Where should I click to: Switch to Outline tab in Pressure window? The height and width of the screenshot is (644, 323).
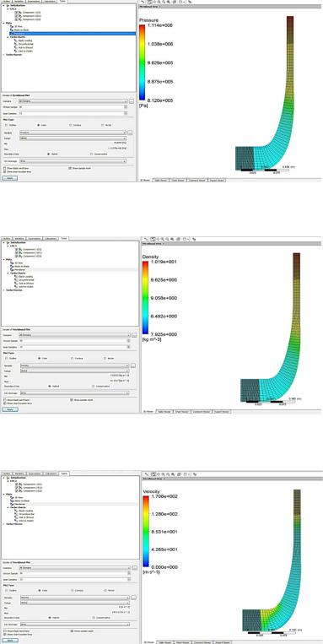(6, 2)
